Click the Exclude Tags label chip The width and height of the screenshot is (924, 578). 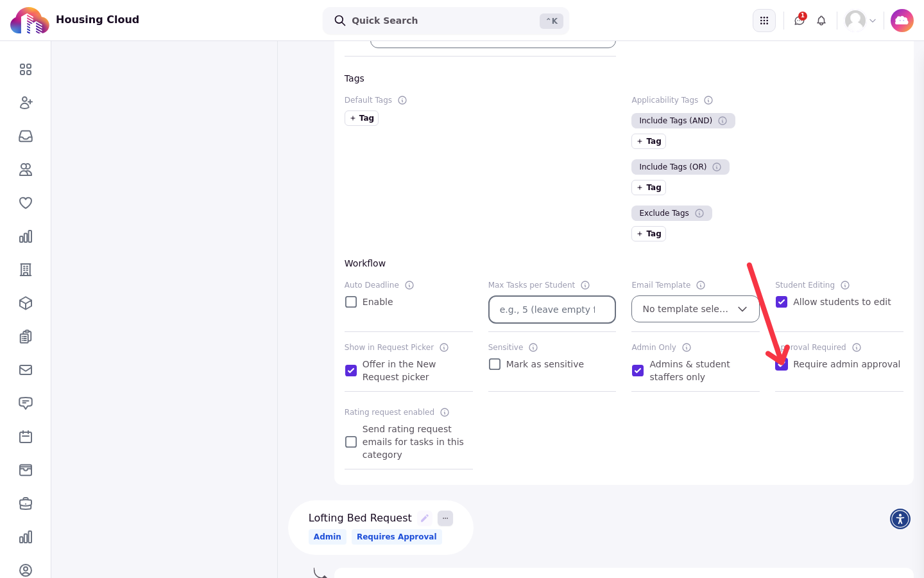coord(672,213)
